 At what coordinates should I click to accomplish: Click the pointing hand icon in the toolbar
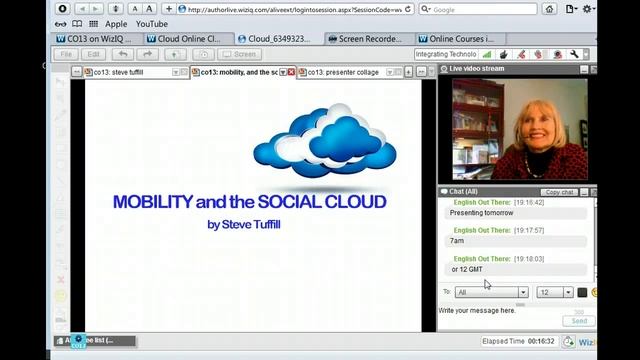pyautogui.click(x=504, y=54)
